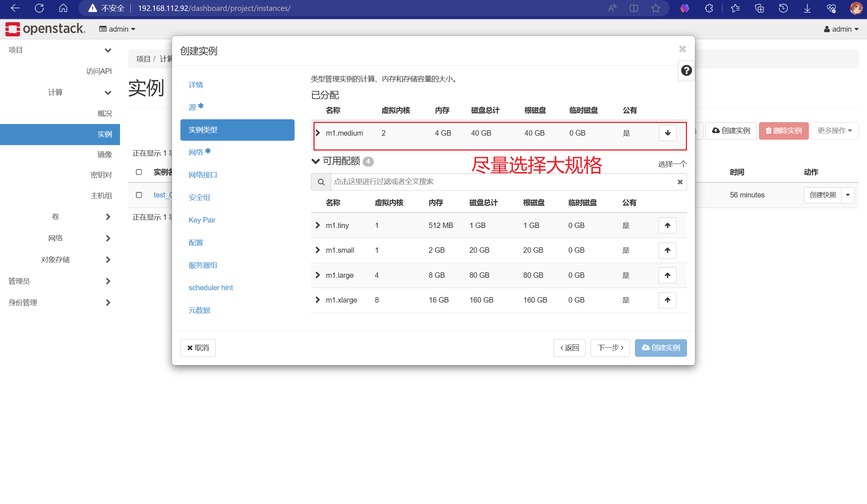The image size is (867, 504).
Task: Clear the flavor filter search box
Action: click(680, 182)
